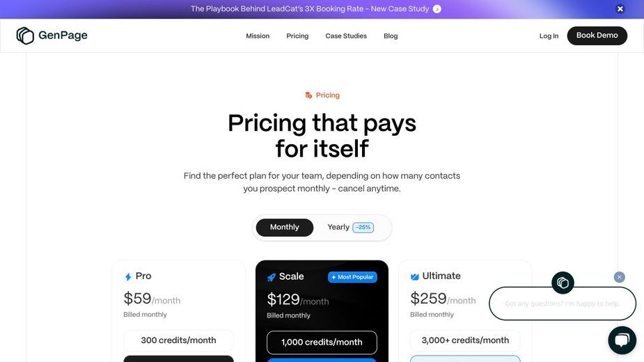Visit the Blog page
This screenshot has height=362, width=644.
coord(391,36)
